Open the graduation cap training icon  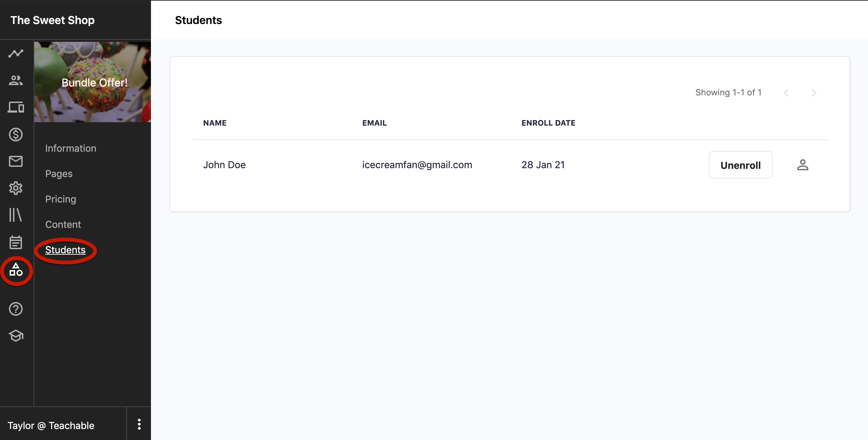(x=16, y=336)
